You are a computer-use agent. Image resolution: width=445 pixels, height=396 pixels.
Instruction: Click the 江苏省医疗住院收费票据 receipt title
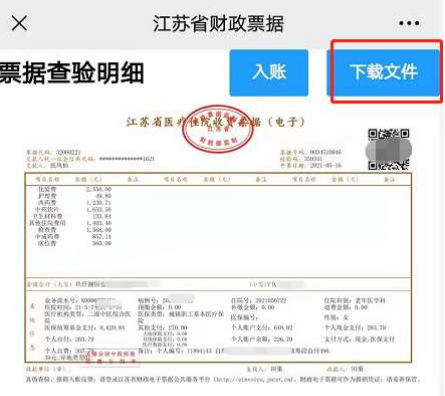click(x=216, y=122)
